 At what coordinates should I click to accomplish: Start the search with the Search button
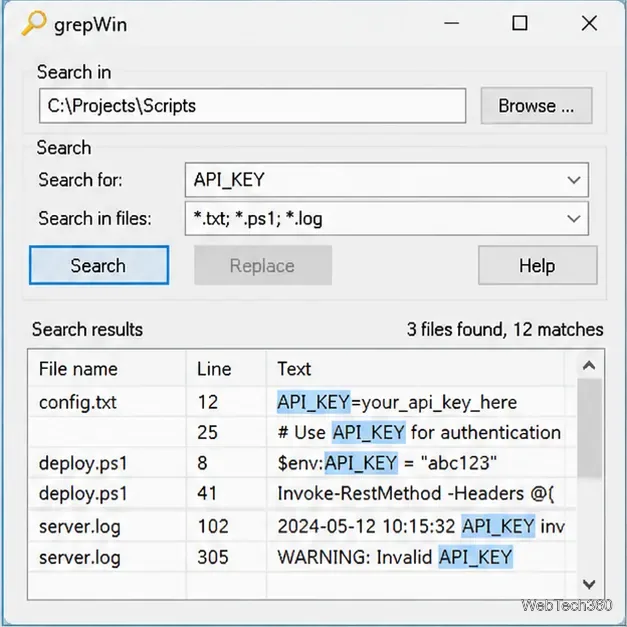[99, 266]
